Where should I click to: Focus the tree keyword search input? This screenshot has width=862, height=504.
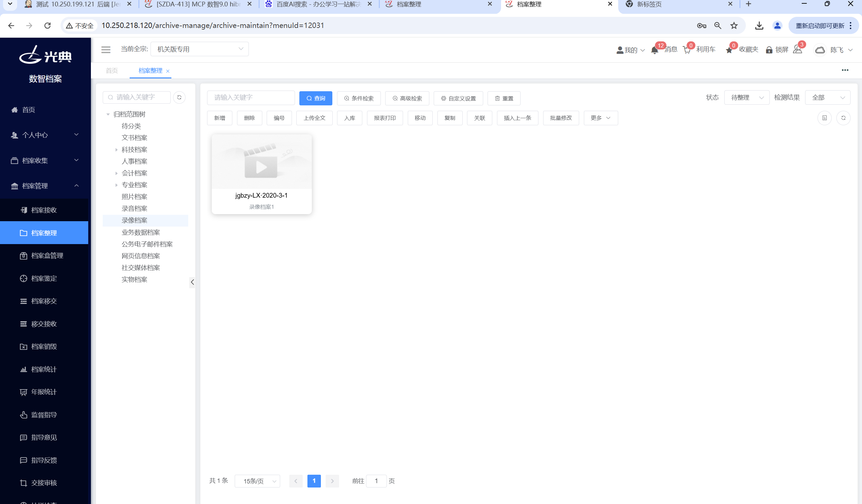point(136,97)
